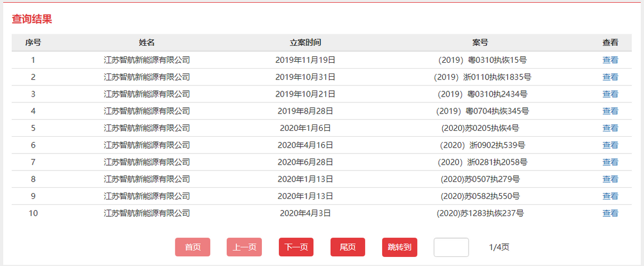644x266 pixels.
Task: Open 查看 link for row 3
Action: tap(610, 94)
